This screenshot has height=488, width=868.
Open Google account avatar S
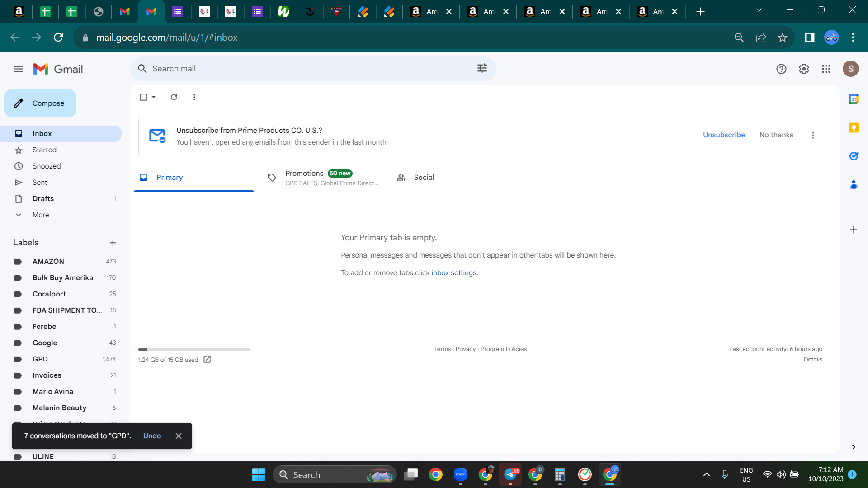pos(851,69)
